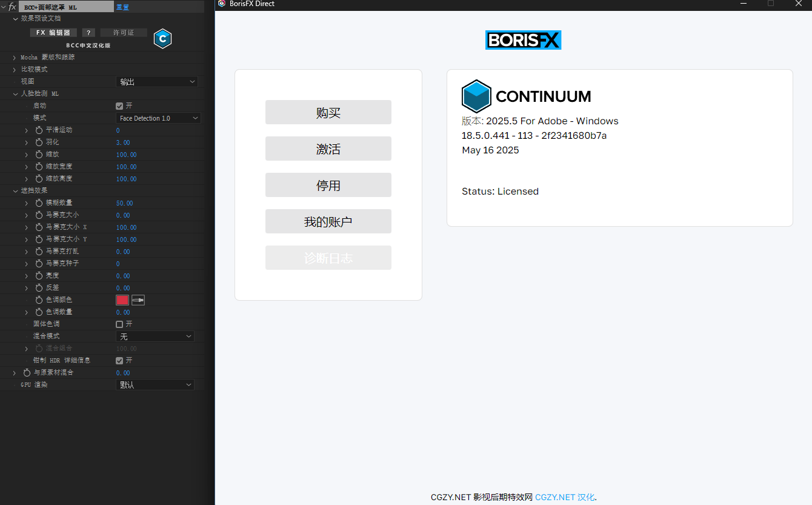Collapse the 遮挡效果 group
Screen dimensions: 812x505
point(16,191)
